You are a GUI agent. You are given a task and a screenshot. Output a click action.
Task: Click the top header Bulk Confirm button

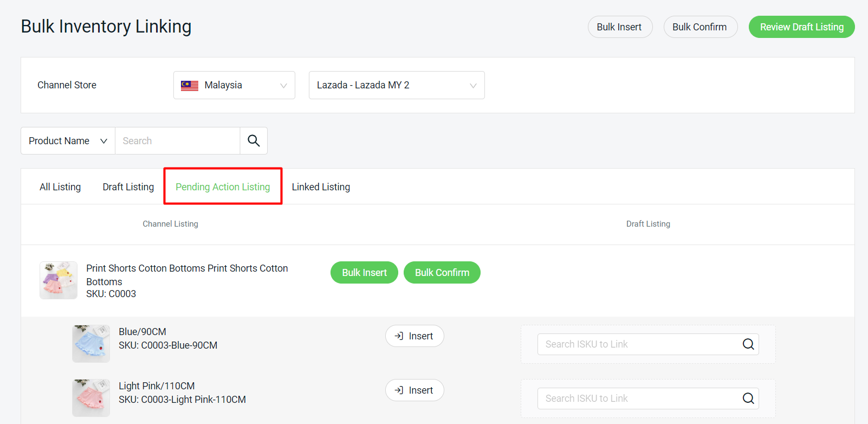pyautogui.click(x=700, y=27)
